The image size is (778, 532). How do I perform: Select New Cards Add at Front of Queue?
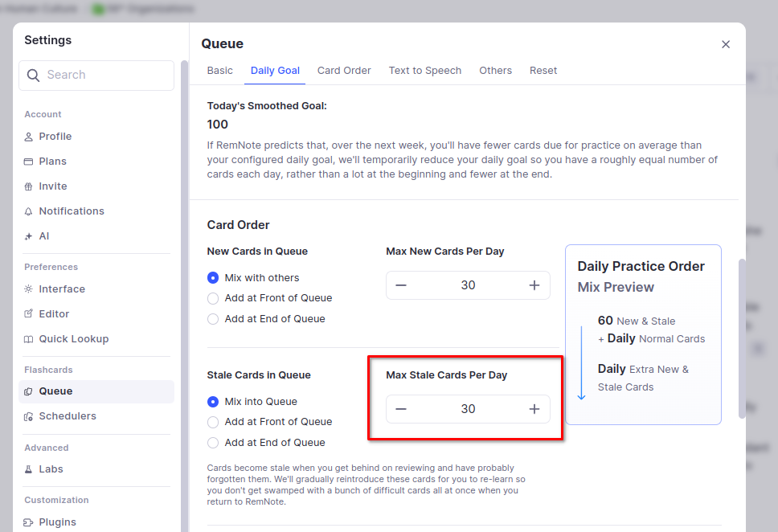point(213,298)
